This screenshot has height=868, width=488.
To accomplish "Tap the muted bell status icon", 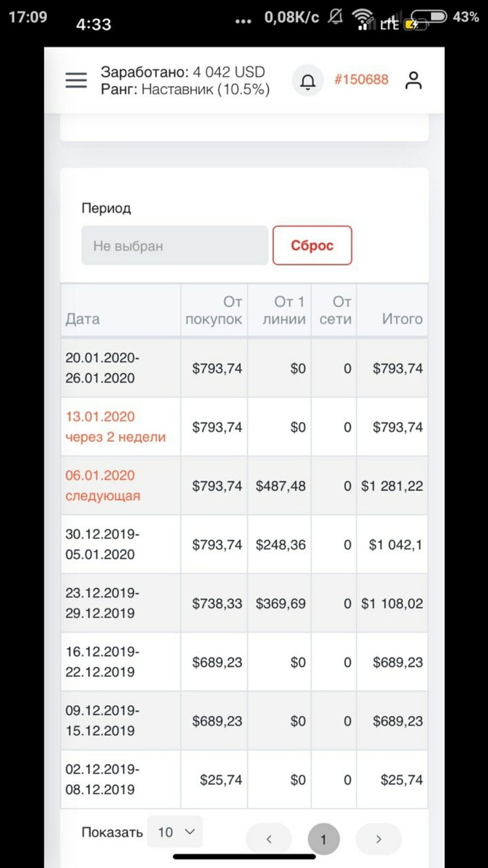I will coord(335,17).
